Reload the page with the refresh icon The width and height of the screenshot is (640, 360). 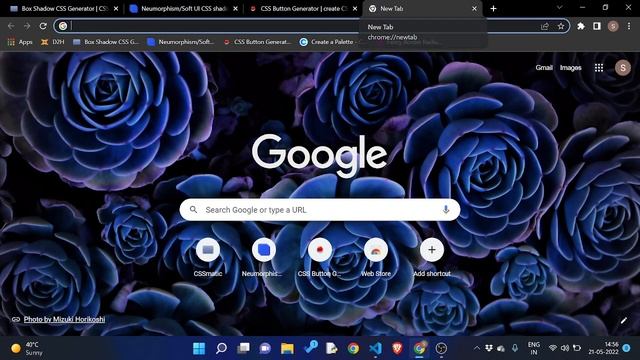pyautogui.click(x=43, y=26)
